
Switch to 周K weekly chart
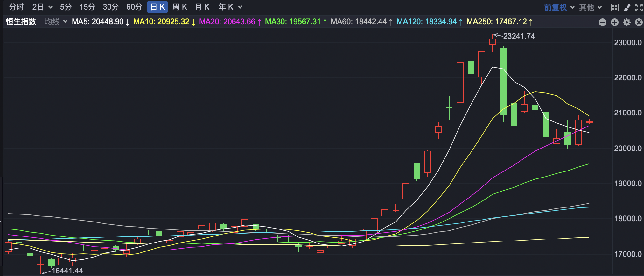pos(180,7)
